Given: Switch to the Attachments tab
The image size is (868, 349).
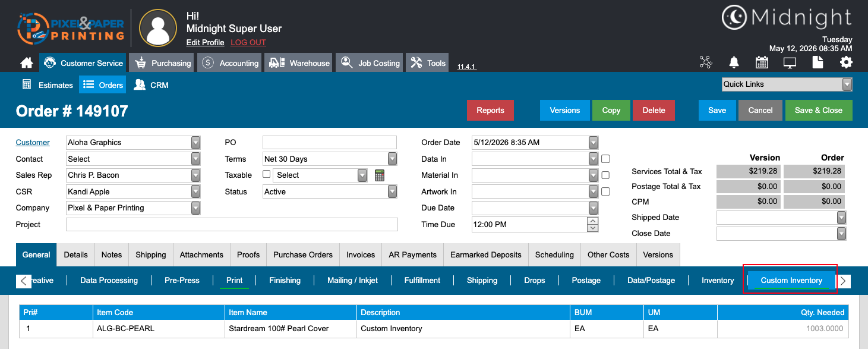Looking at the screenshot, I should 201,254.
